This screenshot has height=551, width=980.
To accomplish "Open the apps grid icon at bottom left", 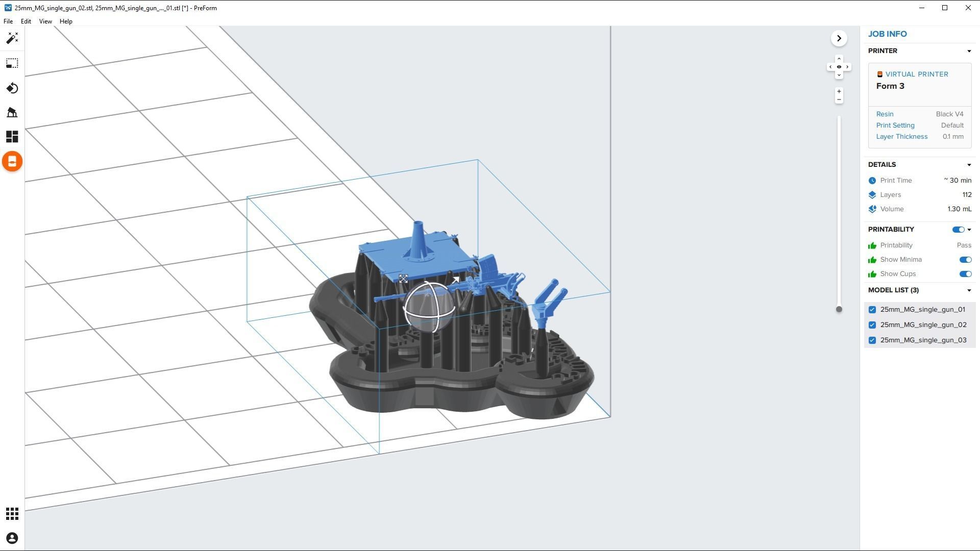I will tap(12, 514).
